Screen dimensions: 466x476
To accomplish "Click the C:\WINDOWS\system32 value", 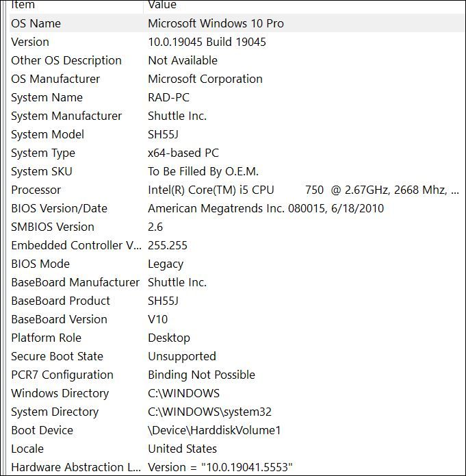I will click(x=209, y=412).
